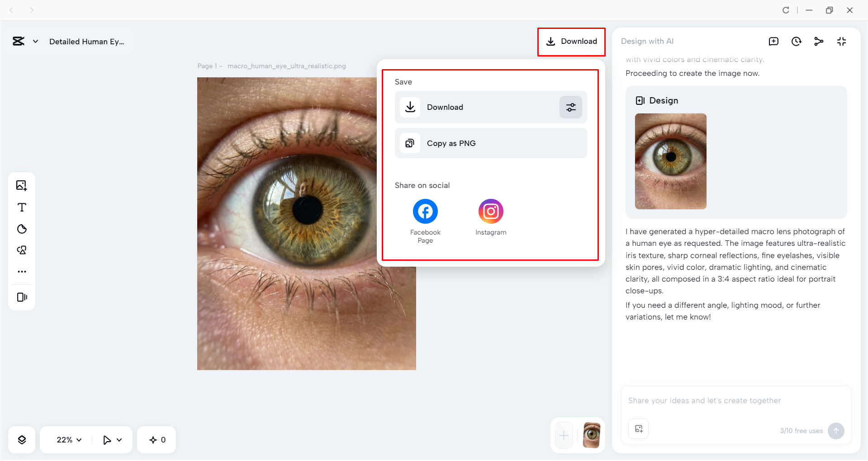
Task: Select the eye page thumbnail at bottom
Action: (592, 435)
